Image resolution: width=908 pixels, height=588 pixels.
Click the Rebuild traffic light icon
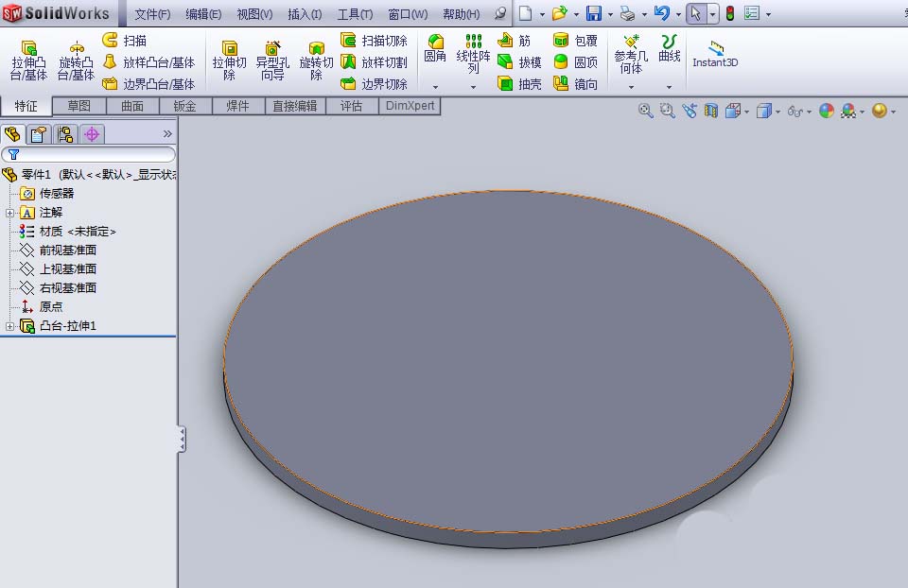point(730,12)
